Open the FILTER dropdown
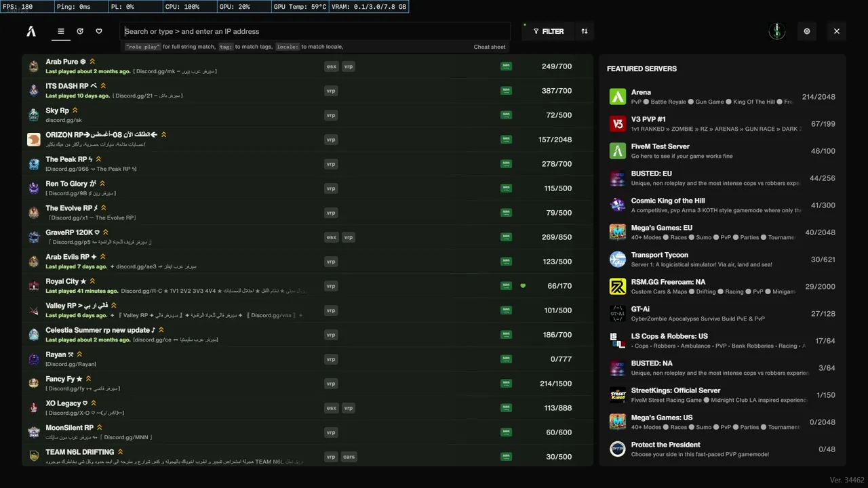 point(549,31)
